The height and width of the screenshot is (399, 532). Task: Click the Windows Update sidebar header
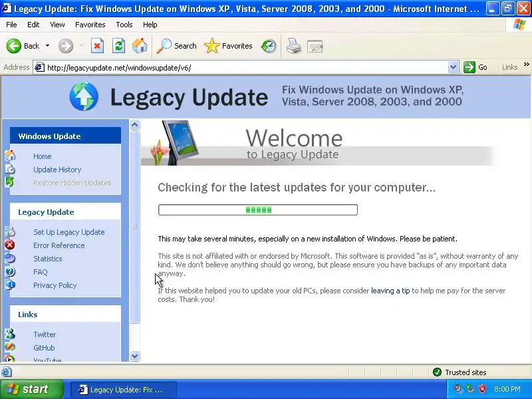[65, 136]
